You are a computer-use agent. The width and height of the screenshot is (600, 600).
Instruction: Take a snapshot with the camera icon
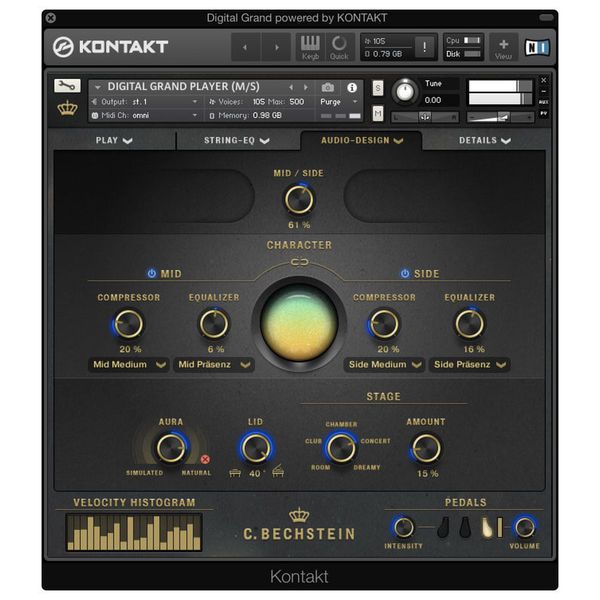(328, 87)
